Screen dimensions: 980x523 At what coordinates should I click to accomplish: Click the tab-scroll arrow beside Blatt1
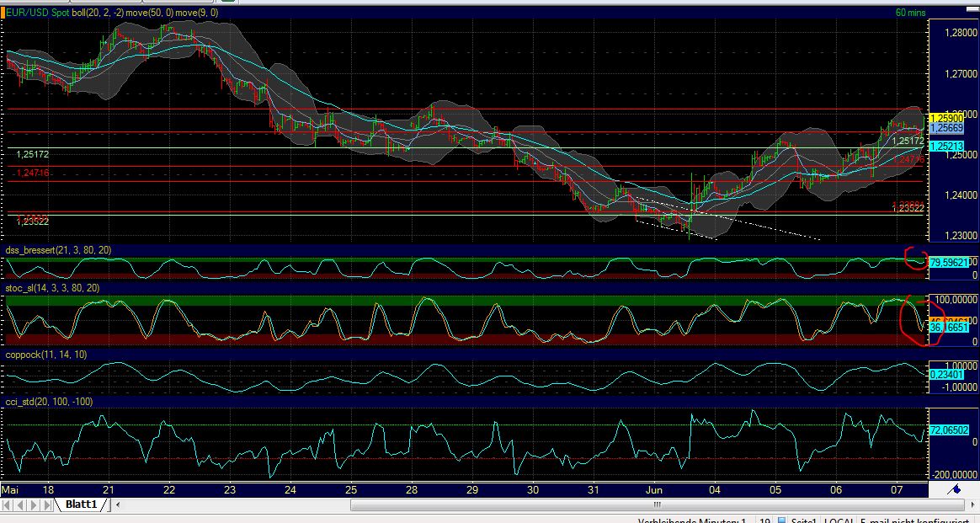118,504
